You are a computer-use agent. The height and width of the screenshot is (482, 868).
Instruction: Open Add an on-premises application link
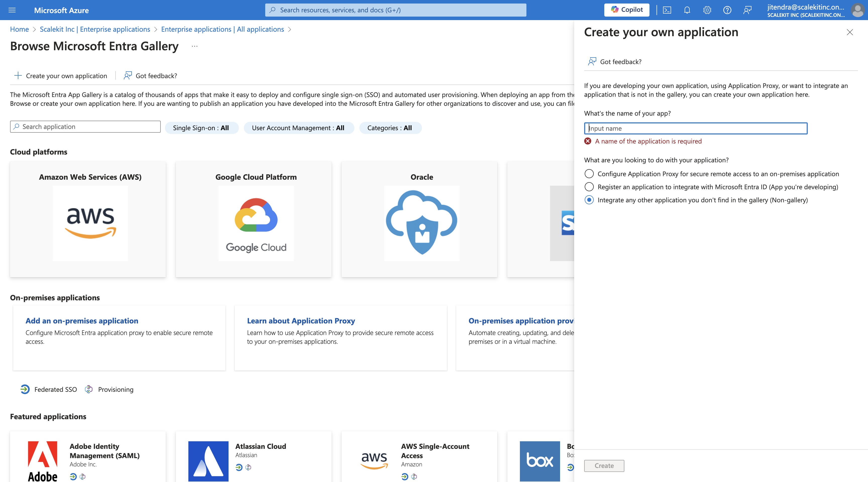(82, 321)
